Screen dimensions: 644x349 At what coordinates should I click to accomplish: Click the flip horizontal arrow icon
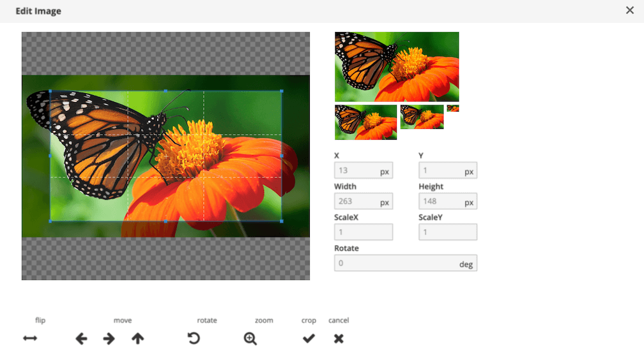pos(30,338)
